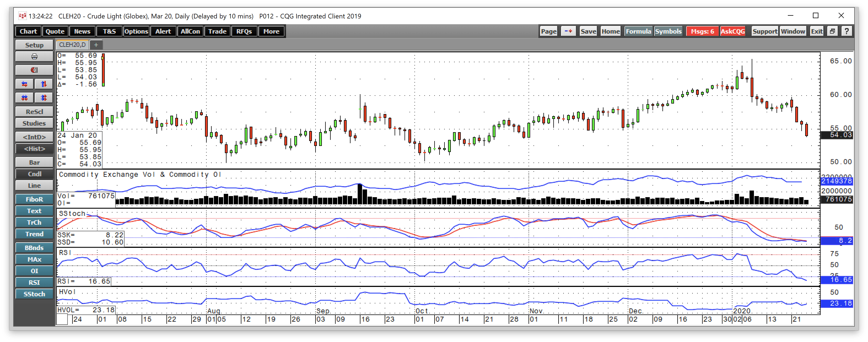Open the Quote menu
The width and height of the screenshot is (868, 342).
pos(55,31)
